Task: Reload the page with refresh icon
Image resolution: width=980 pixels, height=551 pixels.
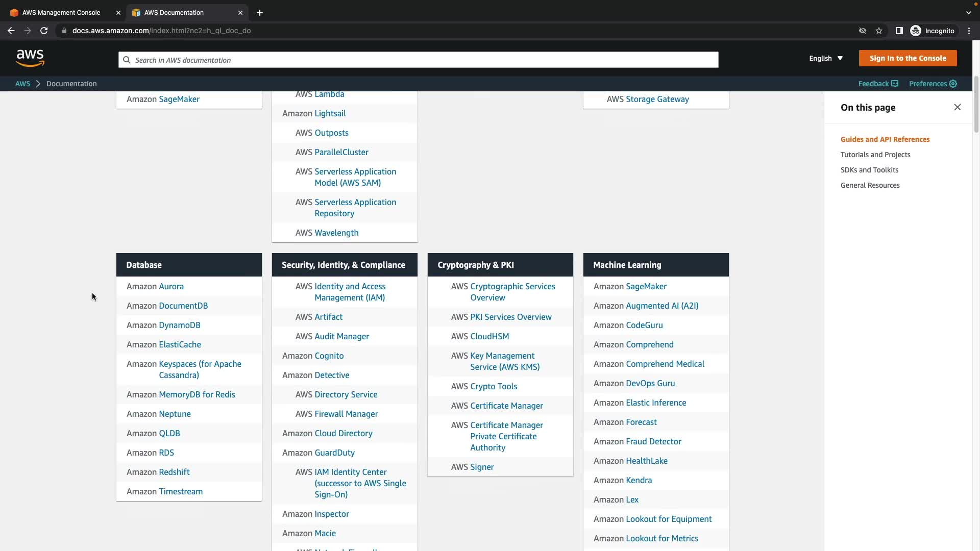Action: (44, 31)
